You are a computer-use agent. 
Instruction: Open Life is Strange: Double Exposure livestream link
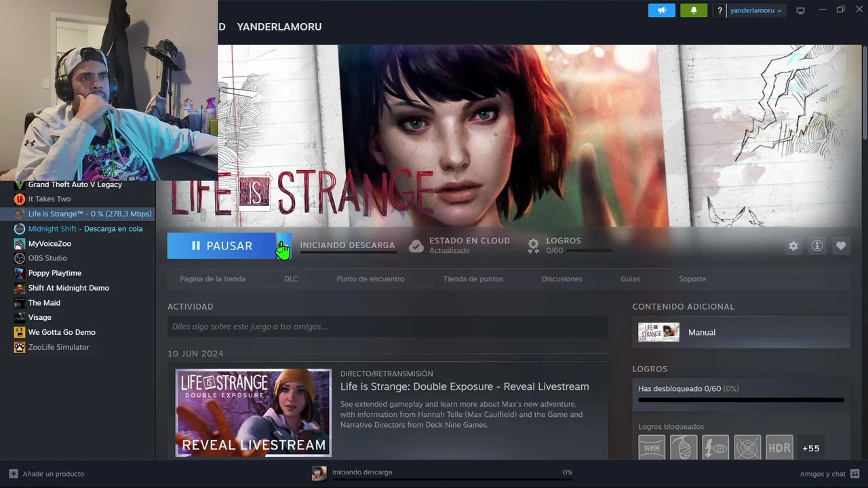[x=465, y=386]
